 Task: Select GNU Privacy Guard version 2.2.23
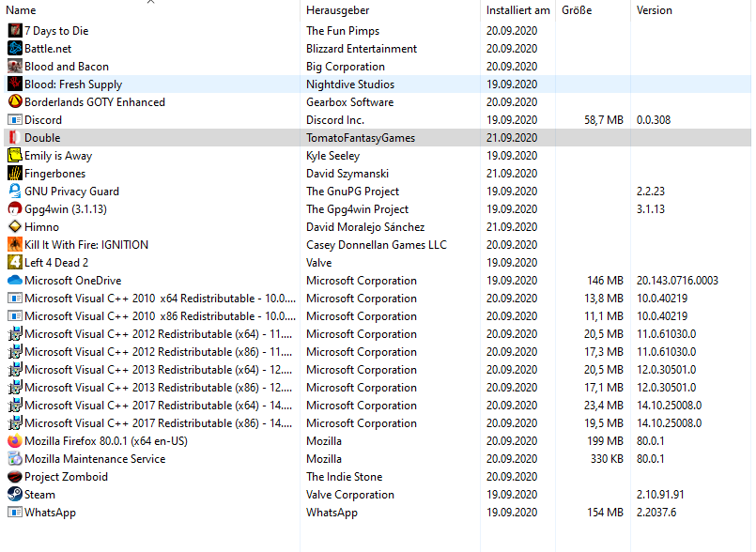click(651, 192)
